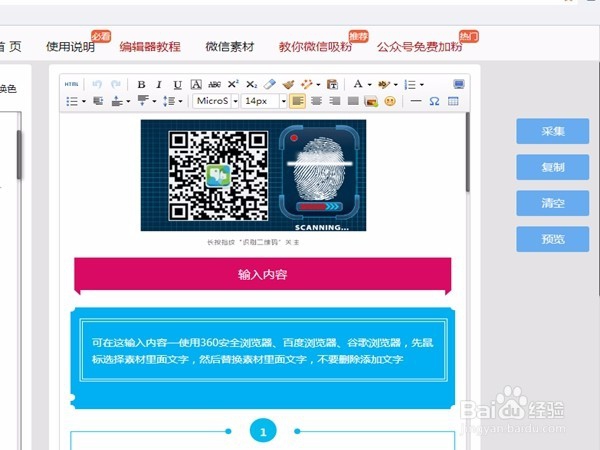The height and width of the screenshot is (450, 600).
Task: Justify text alignment
Action: point(353,101)
